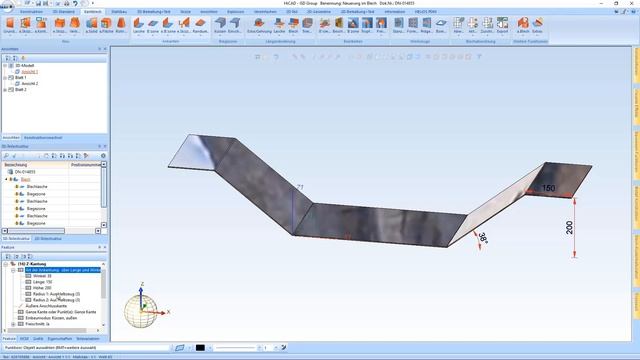Click the Zuschnitt icon
The image size is (640, 360).
pos(487,23)
